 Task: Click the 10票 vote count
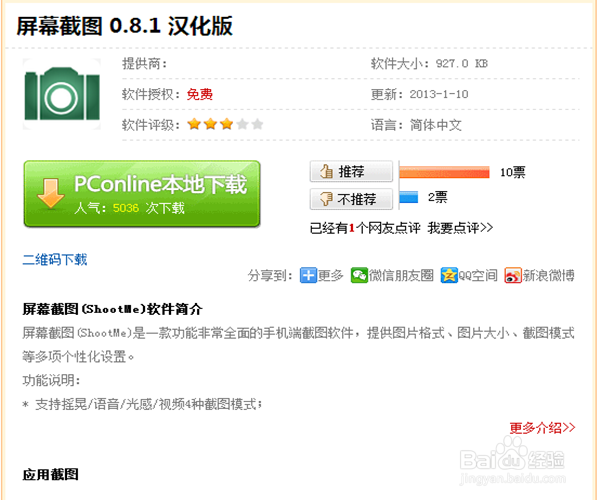[513, 172]
